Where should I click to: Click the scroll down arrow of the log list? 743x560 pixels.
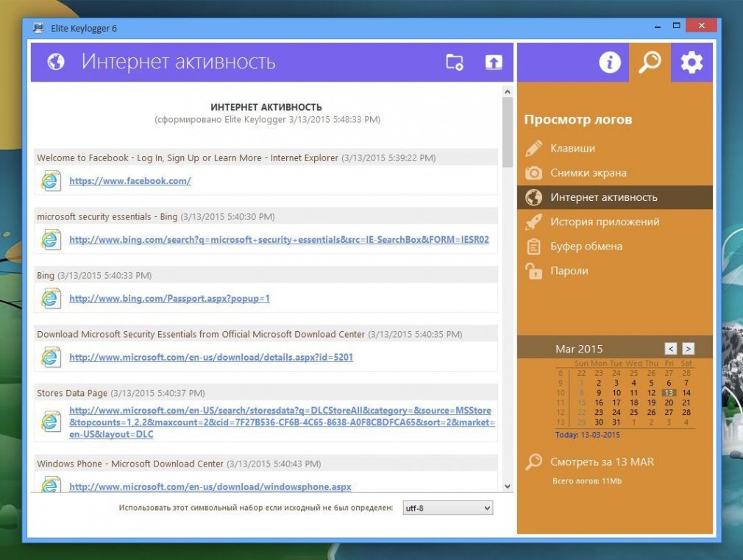point(508,486)
